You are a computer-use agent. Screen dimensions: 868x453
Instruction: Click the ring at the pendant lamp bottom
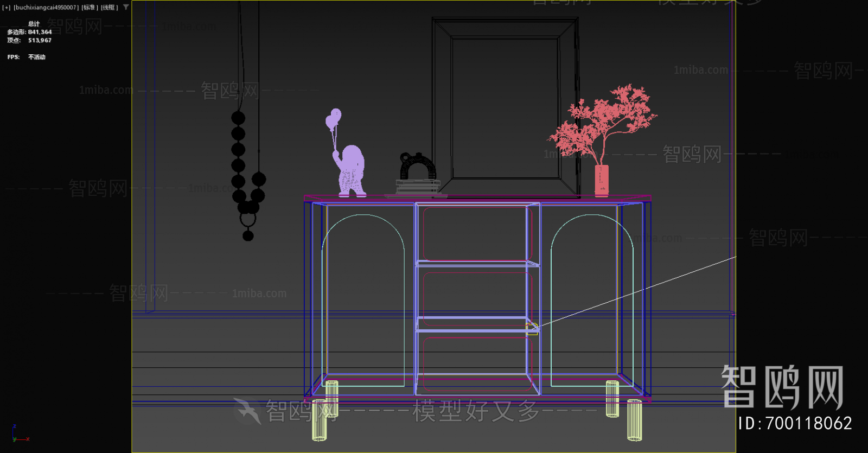(x=248, y=220)
